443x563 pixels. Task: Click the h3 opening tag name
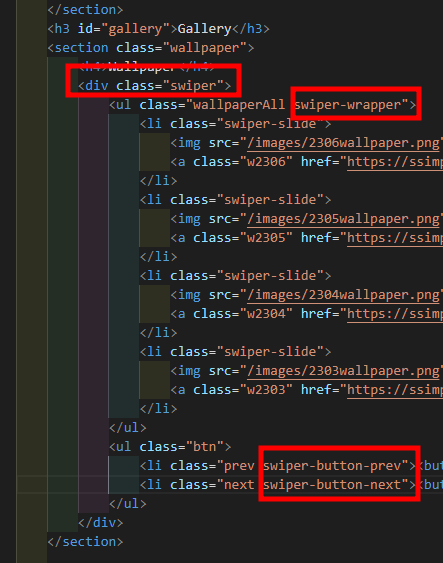coord(62,29)
